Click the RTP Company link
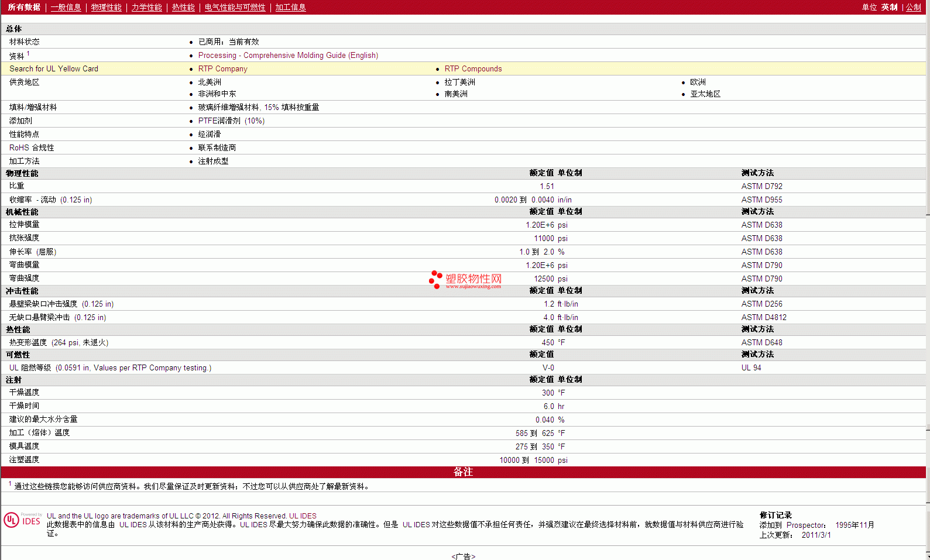930x560 pixels. point(223,68)
